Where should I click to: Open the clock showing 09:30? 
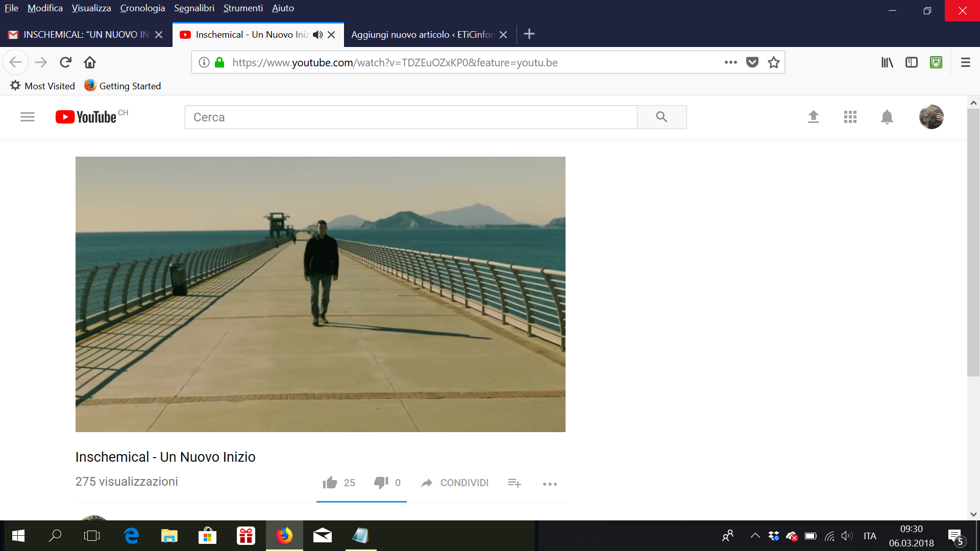pos(912,536)
